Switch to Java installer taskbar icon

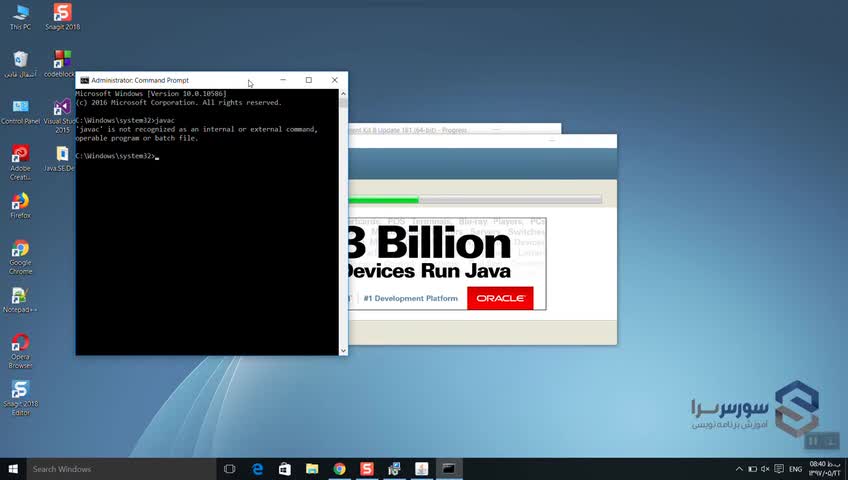pyautogui.click(x=421, y=469)
